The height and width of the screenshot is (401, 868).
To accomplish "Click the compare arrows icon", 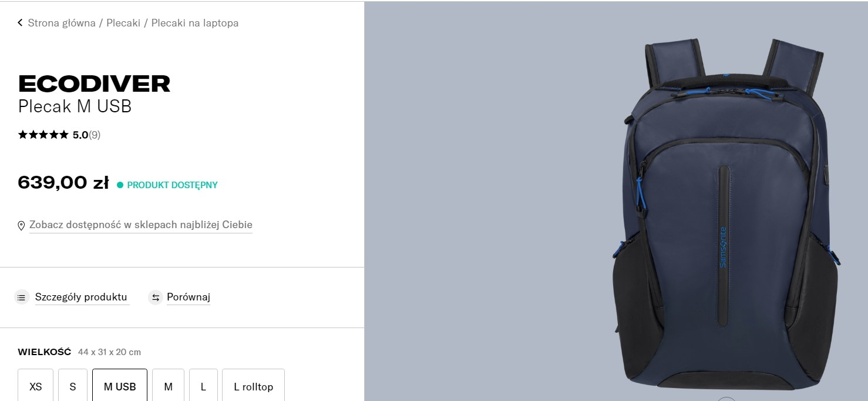I will click(156, 297).
